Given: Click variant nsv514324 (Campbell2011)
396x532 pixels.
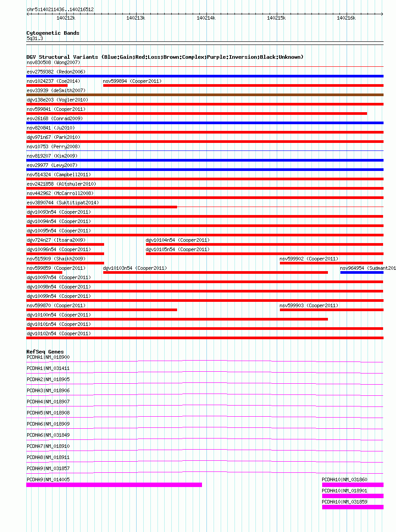Looking at the screenshot, I should pos(59,175).
